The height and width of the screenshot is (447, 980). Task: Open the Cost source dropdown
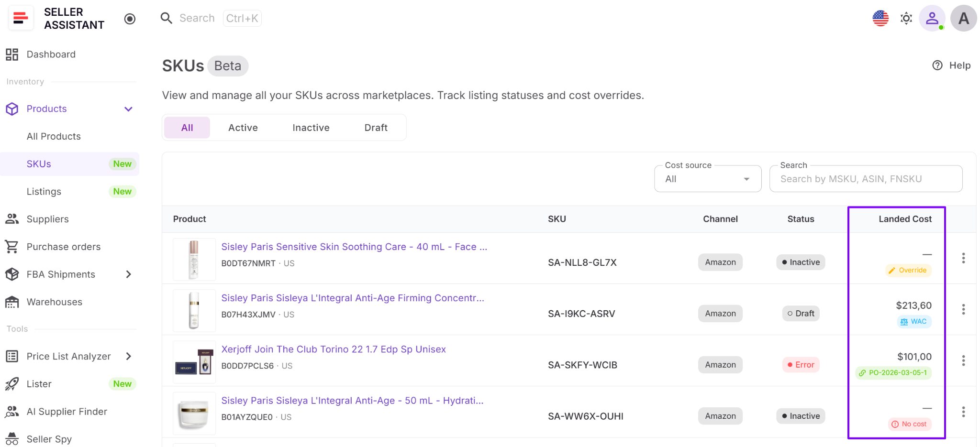(x=708, y=179)
